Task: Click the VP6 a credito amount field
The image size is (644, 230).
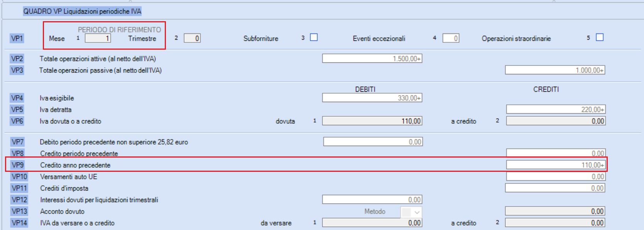Action: pos(556,121)
